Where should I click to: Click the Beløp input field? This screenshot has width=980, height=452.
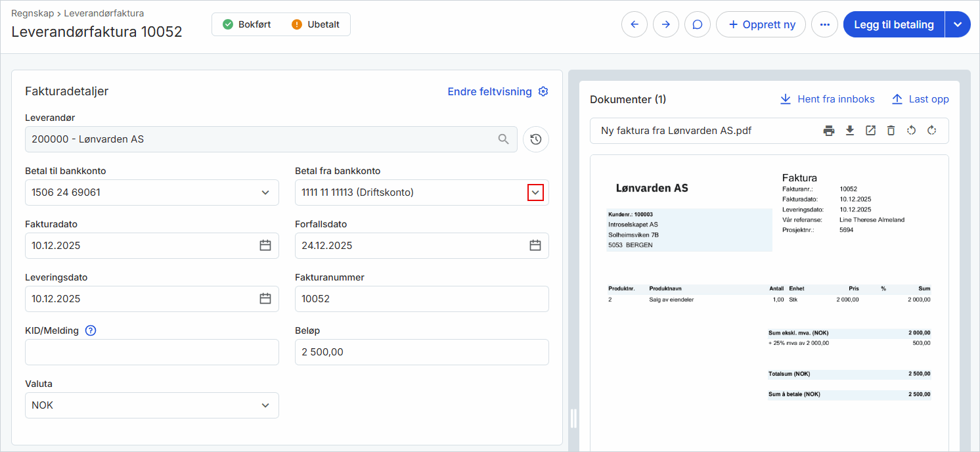tap(422, 352)
